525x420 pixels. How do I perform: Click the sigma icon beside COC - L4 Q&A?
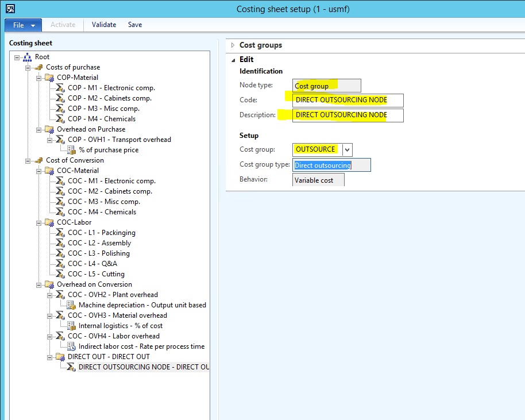tap(60, 264)
